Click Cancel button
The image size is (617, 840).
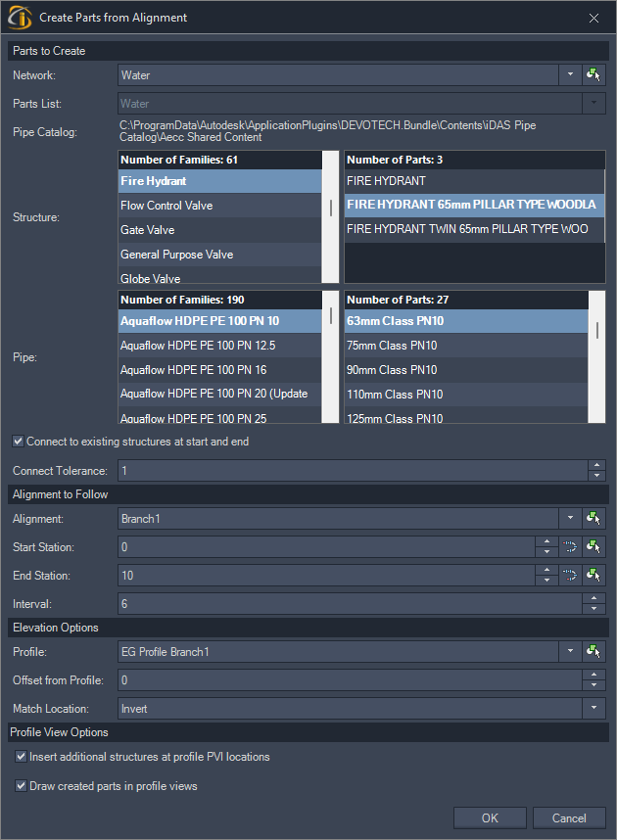(569, 818)
